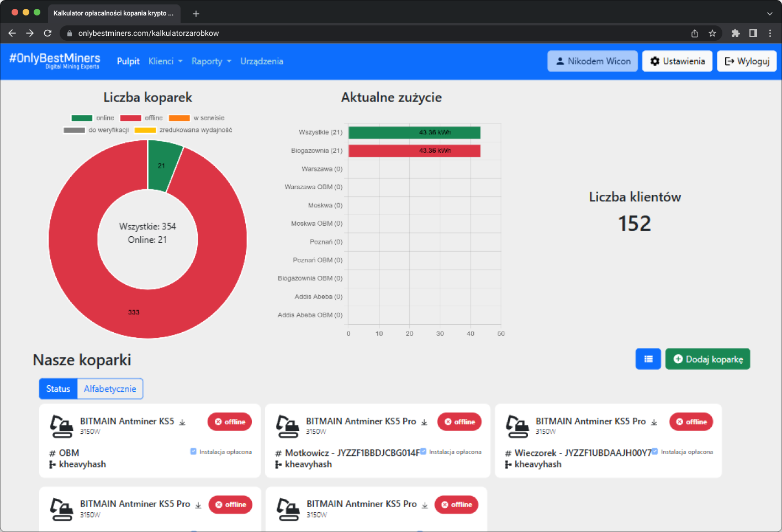Open the browser tab search chevron
Image resolution: width=782 pixels, height=532 pixels.
770,12
